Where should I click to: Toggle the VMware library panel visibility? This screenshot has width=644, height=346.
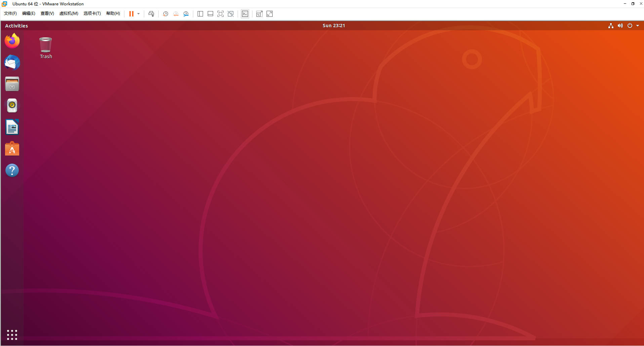(x=200, y=14)
